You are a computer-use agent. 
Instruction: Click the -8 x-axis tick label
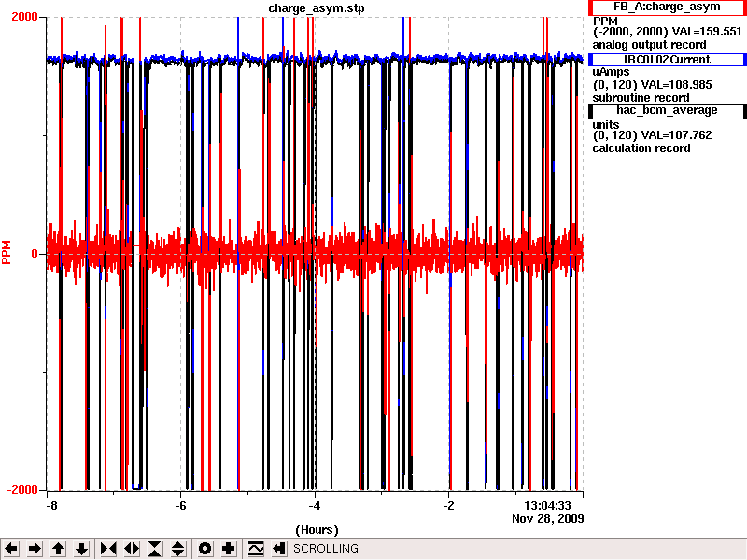click(51, 505)
